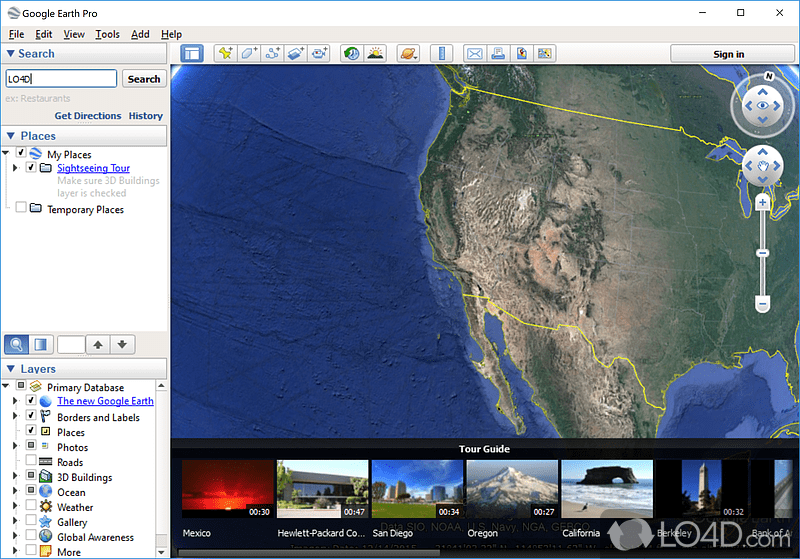Toggle the Borders and Labels layer checkbox
Viewport: 800px width, 559px height.
pyautogui.click(x=31, y=415)
